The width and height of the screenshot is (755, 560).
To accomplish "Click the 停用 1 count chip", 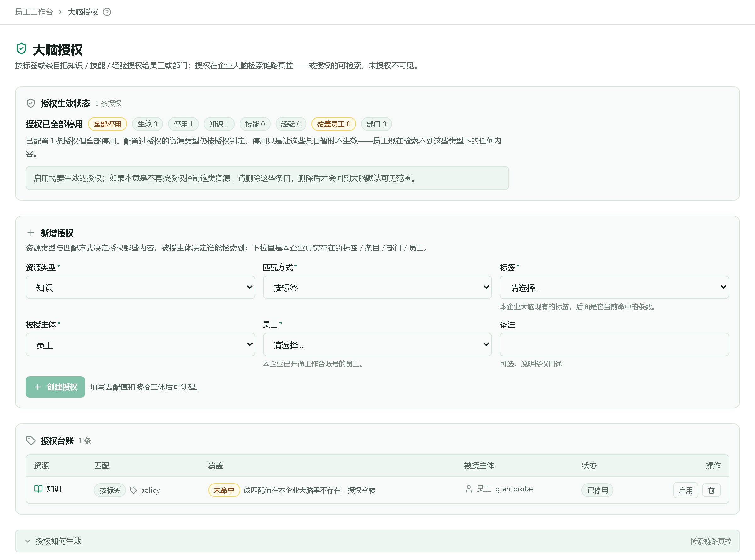I will (x=183, y=124).
